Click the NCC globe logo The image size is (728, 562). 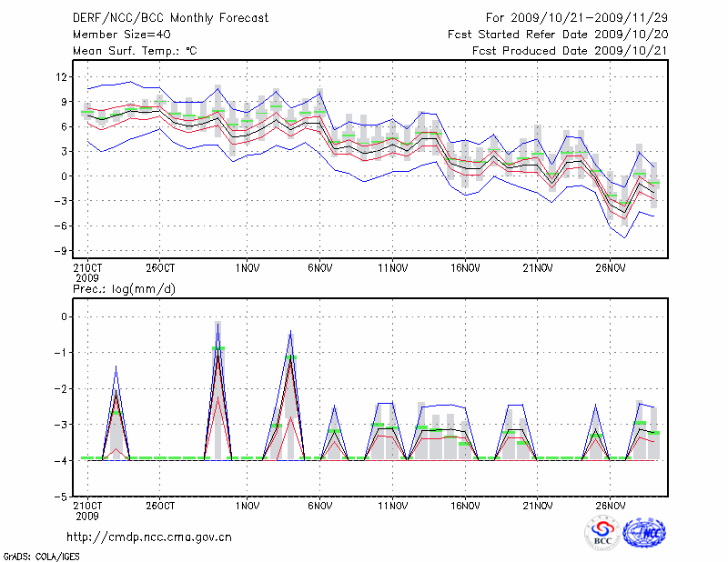(644, 533)
